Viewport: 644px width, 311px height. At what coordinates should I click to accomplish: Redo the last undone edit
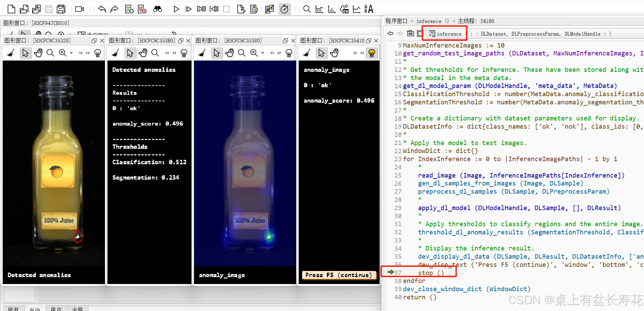pos(114,9)
